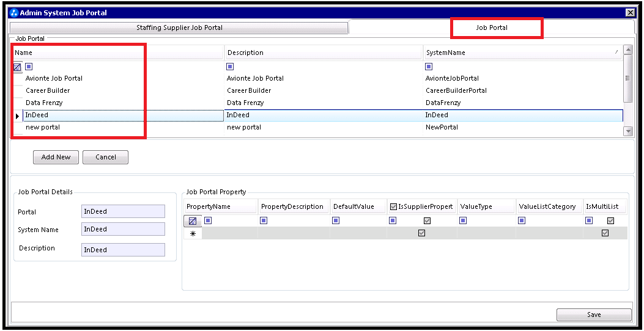The height and width of the screenshot is (331, 644).
Task: Click the Save button
Action: [x=594, y=315]
